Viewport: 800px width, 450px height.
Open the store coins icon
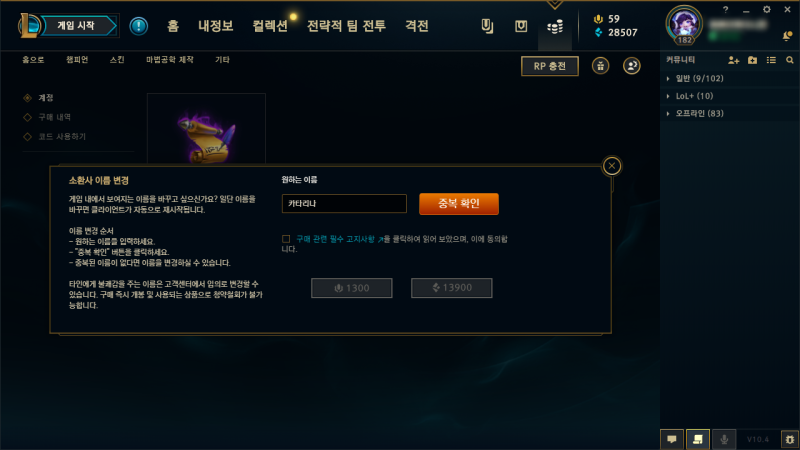[x=555, y=27]
